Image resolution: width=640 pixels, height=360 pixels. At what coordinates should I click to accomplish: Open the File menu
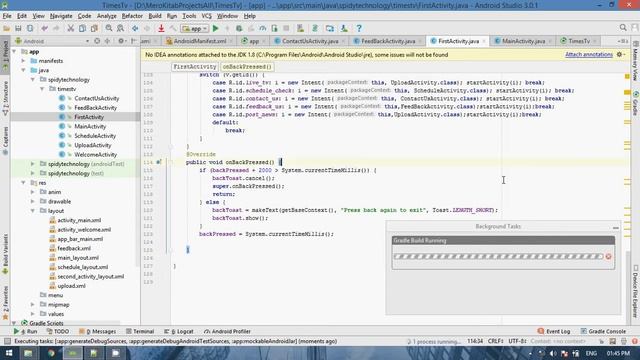pos(7,16)
